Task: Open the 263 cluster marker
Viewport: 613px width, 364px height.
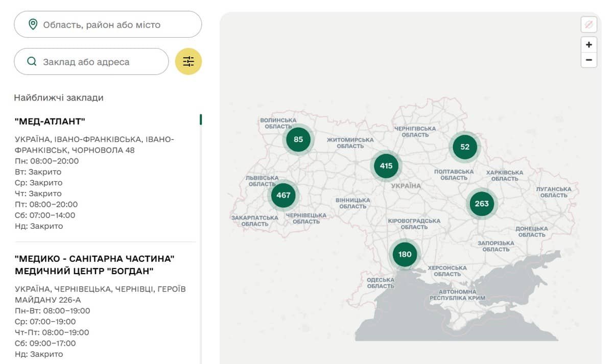Action: 481,203
